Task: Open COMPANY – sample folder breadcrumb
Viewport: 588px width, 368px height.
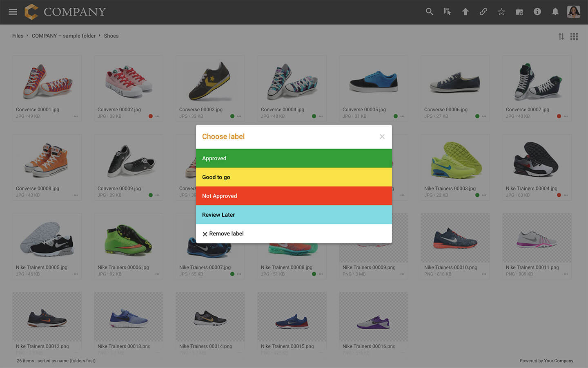Action: [64, 36]
